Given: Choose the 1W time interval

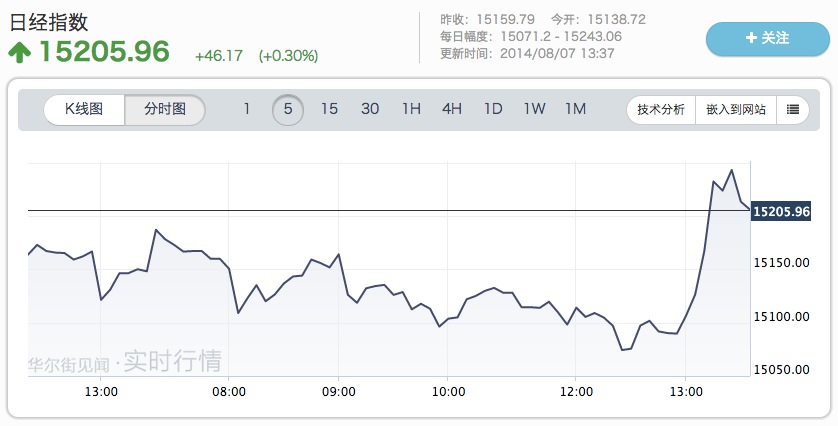Looking at the screenshot, I should point(534,110).
